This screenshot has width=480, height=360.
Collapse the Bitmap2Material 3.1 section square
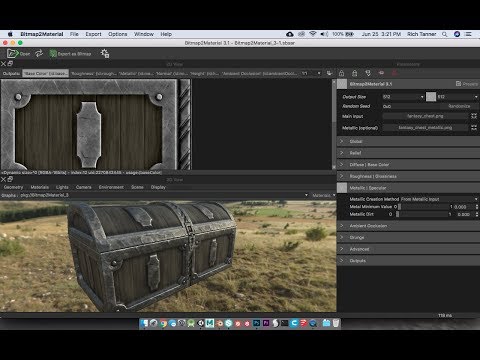pyautogui.click(x=342, y=84)
